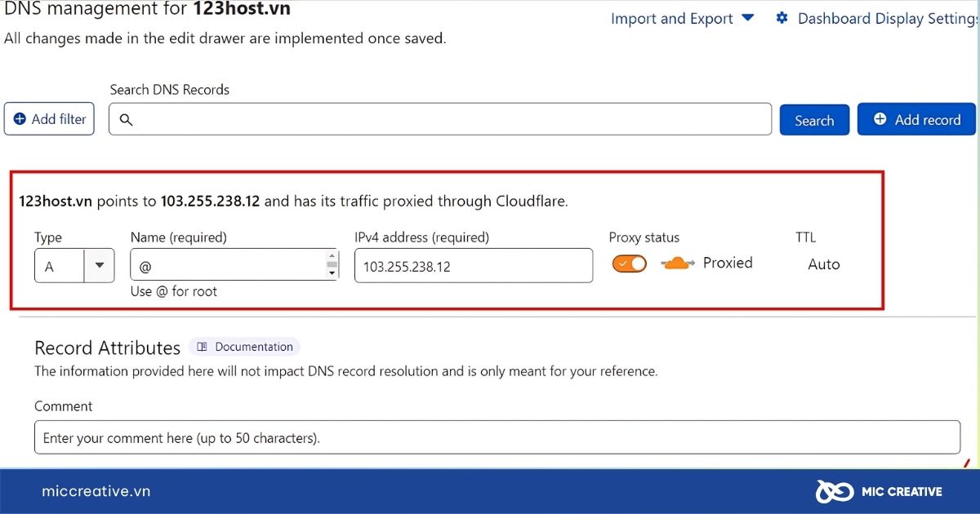
Task: Click the Comment text field
Action: tap(497, 437)
